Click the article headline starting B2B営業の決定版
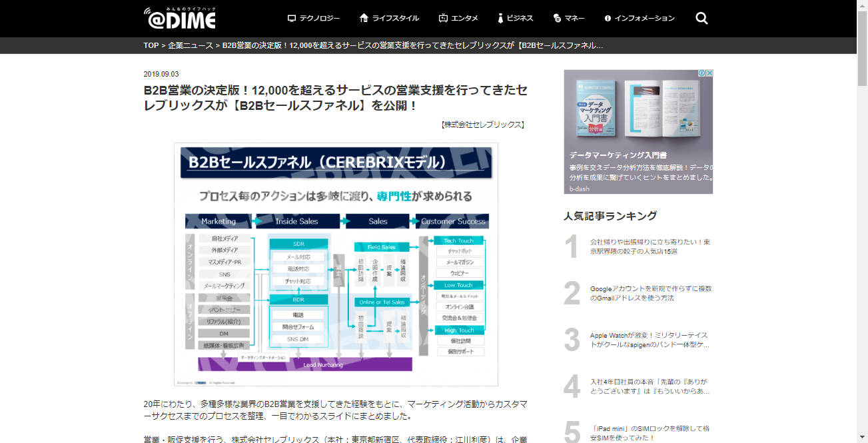This screenshot has width=868, height=443. 336,97
